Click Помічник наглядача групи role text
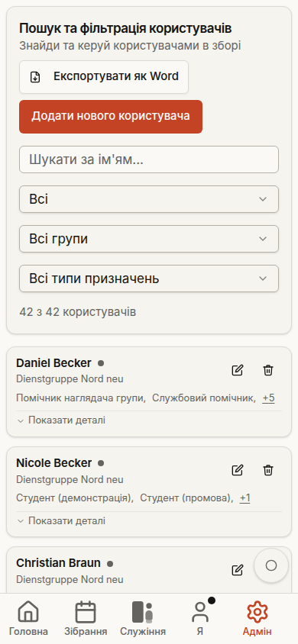This screenshot has width=298, height=644. (x=81, y=398)
